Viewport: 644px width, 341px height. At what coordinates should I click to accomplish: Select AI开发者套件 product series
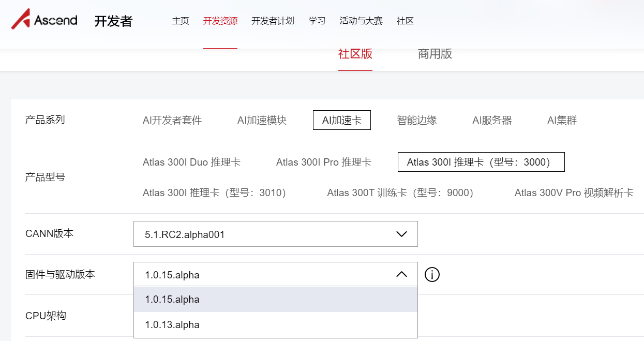tap(172, 121)
